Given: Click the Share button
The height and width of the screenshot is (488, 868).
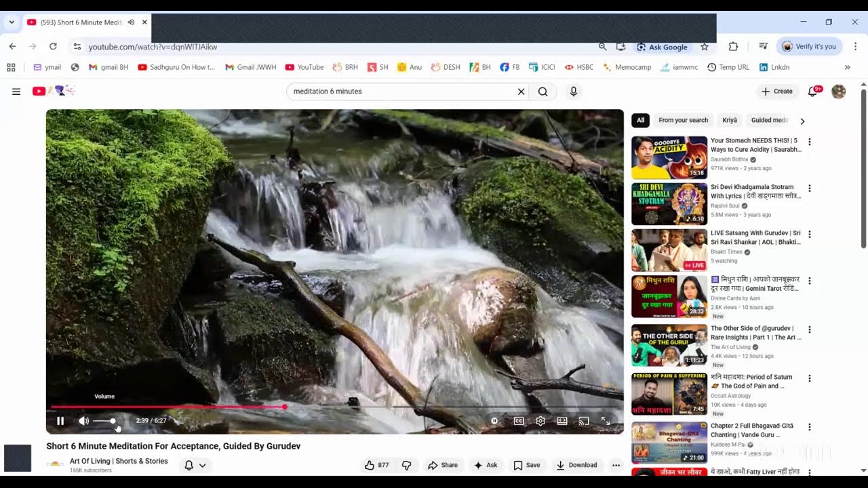Looking at the screenshot, I should pyautogui.click(x=442, y=465).
